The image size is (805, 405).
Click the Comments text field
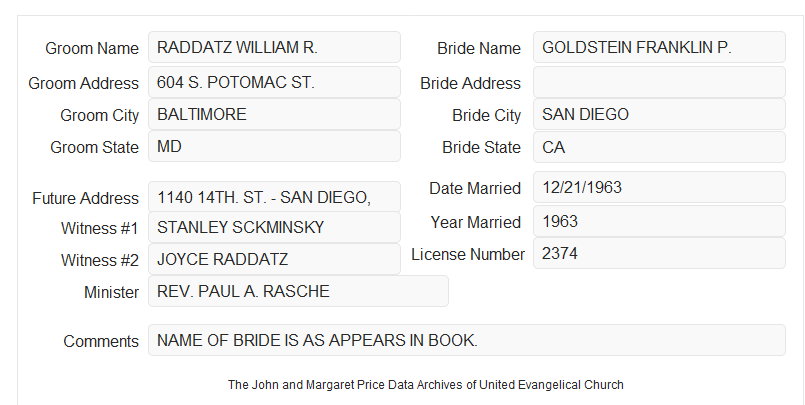coord(467,340)
